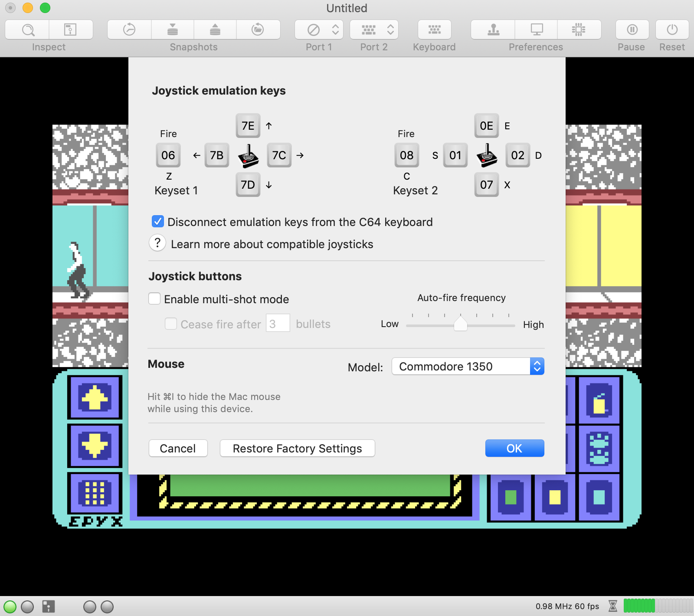Open the Inspect magnifier tool
694x616 pixels.
(x=28, y=29)
